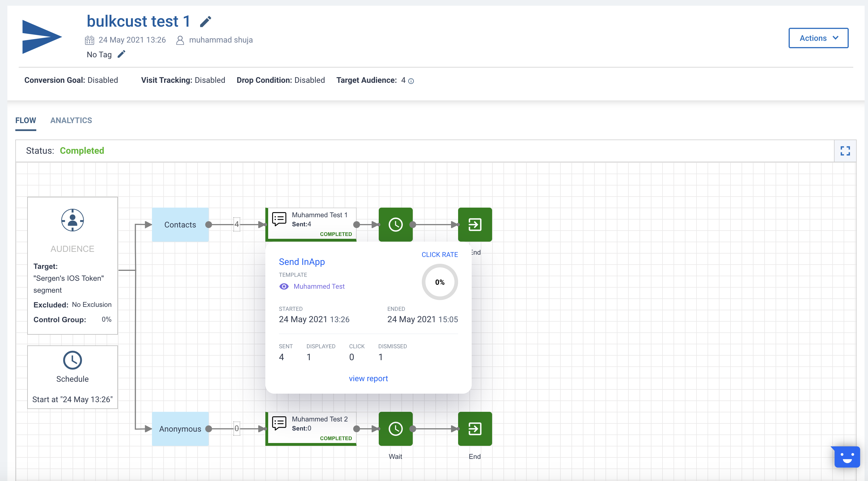This screenshot has width=868, height=481.
Task: Preview template via eye icon
Action: 284,286
